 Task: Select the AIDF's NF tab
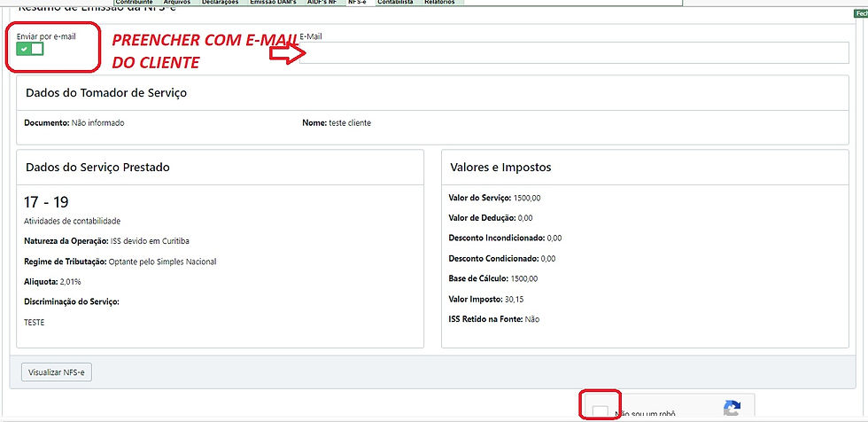click(322, 2)
